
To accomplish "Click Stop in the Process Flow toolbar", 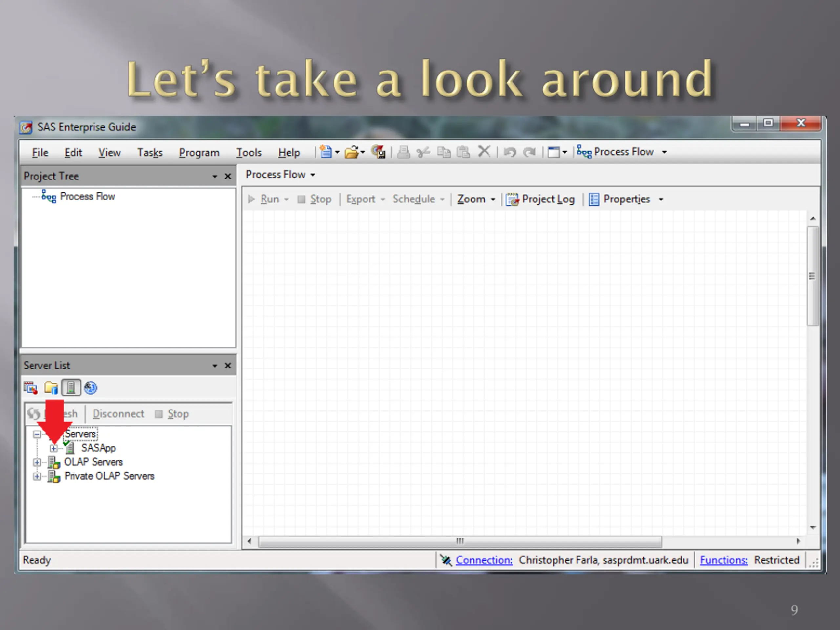I will click(x=314, y=199).
